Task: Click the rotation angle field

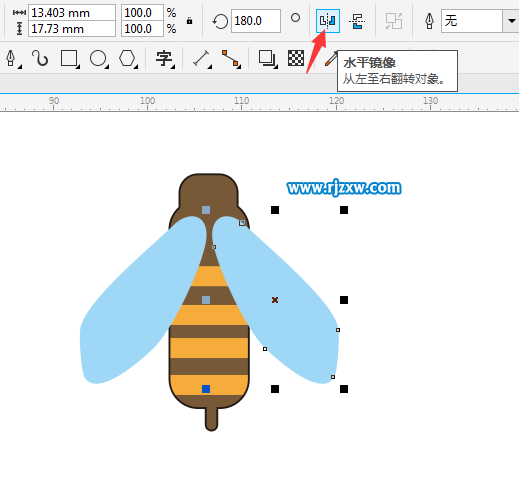Action: point(256,21)
